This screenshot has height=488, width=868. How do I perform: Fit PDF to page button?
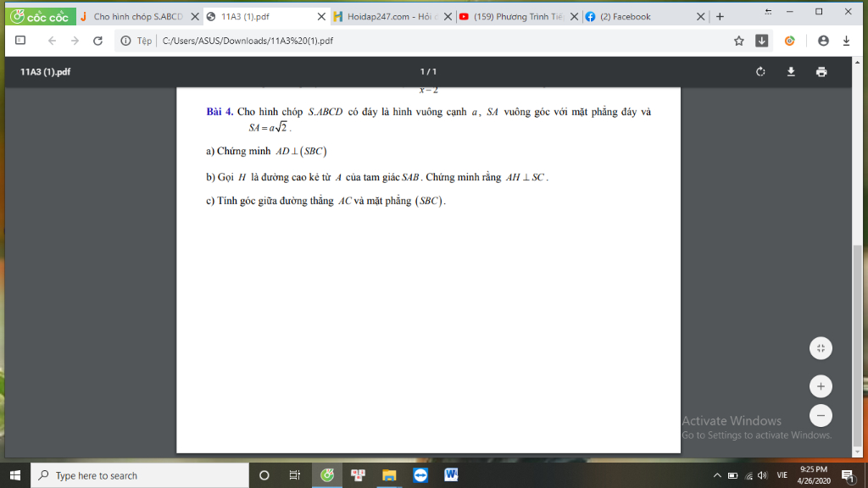coord(821,348)
